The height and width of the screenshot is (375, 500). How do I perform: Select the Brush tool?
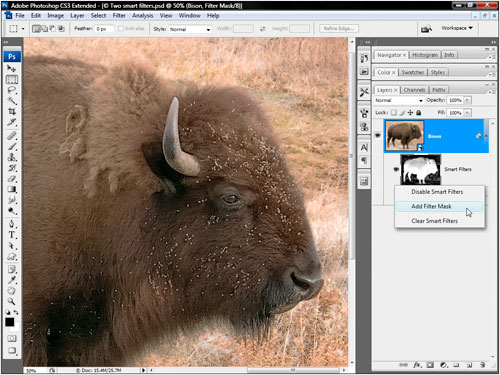tap(12, 146)
